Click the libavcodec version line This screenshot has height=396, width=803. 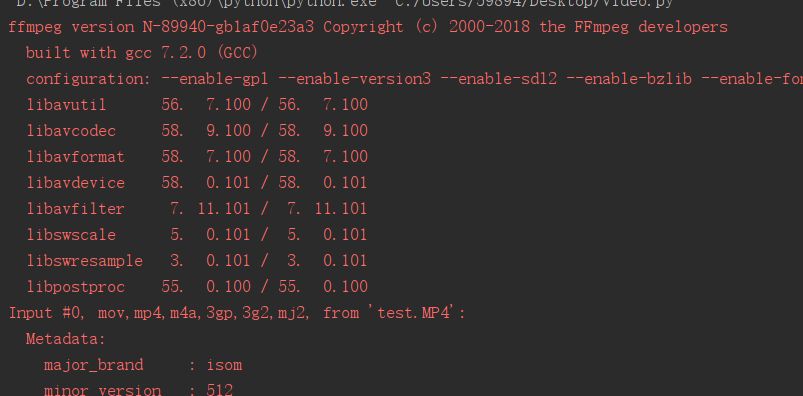click(197, 131)
